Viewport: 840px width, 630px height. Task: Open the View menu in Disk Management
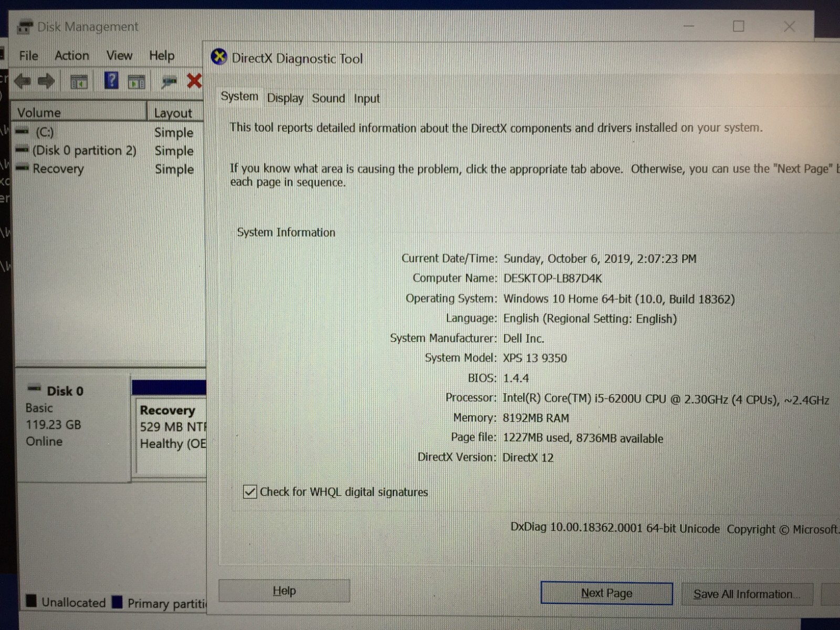tap(119, 56)
